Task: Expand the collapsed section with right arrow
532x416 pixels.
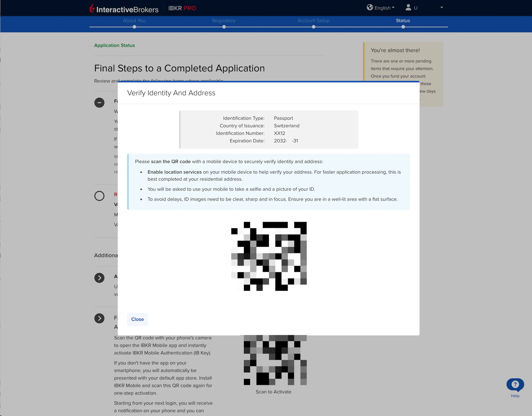Action: point(99,278)
